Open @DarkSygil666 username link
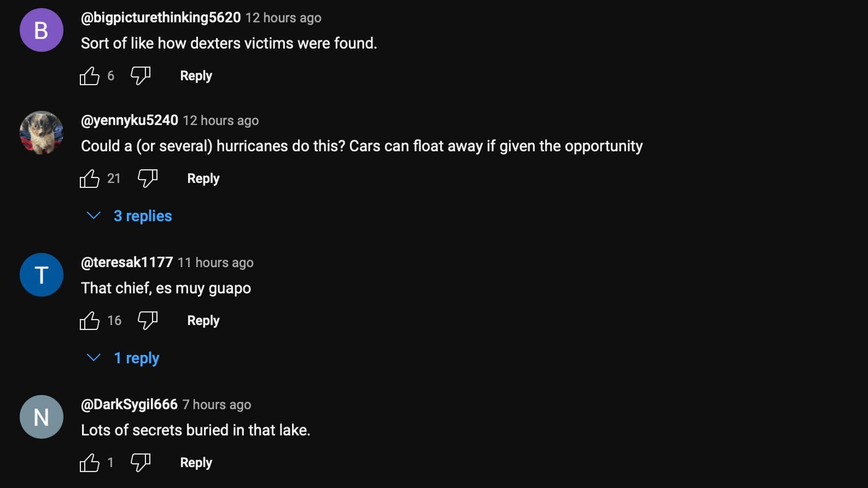Screen dimensions: 868x488 tap(129, 404)
